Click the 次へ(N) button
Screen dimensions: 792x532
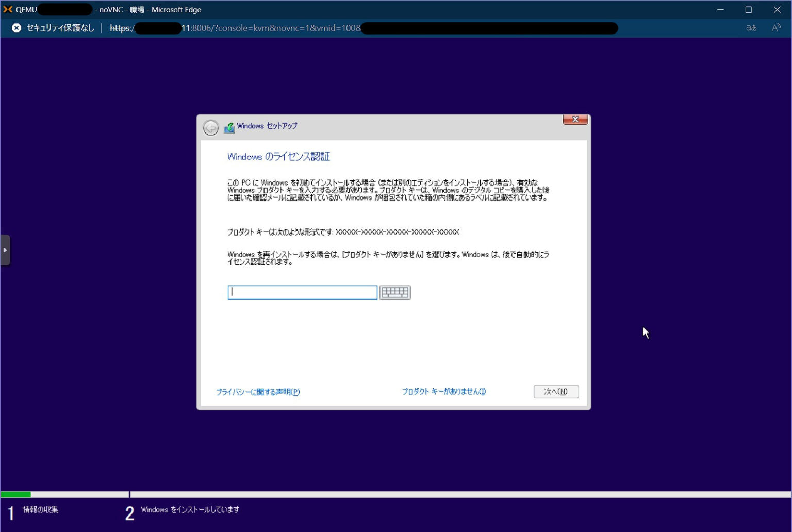coord(556,391)
